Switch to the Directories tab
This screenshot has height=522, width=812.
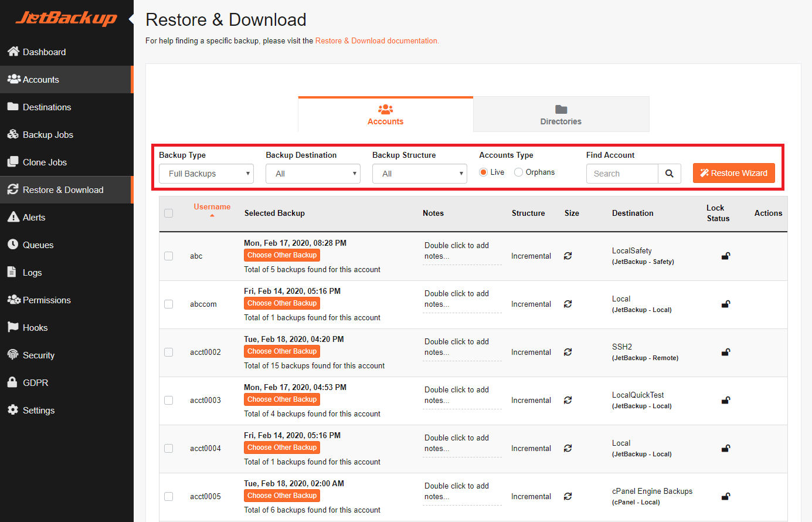click(561, 114)
